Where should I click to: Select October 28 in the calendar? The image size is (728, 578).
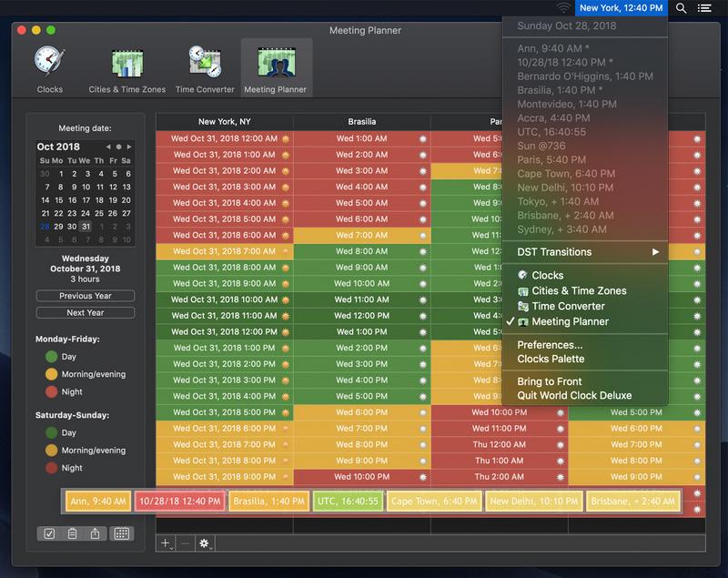45,227
